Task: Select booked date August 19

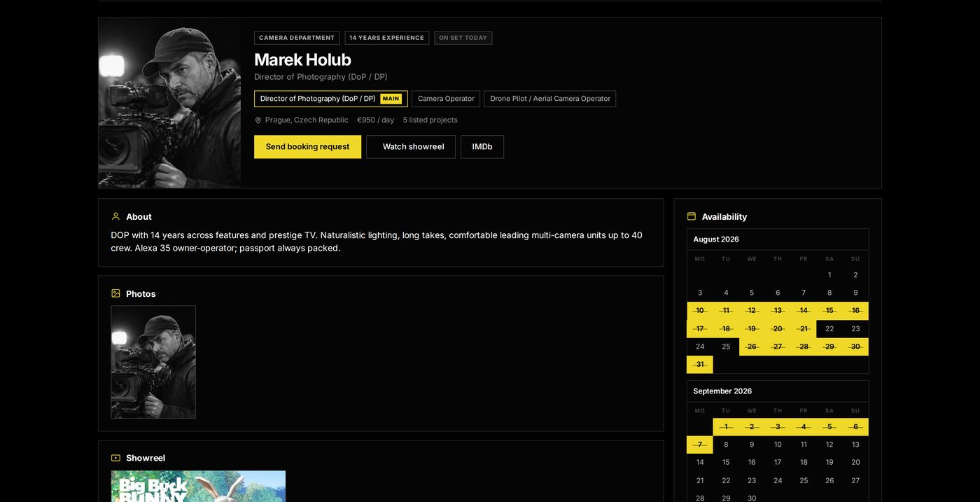Action: pos(752,329)
